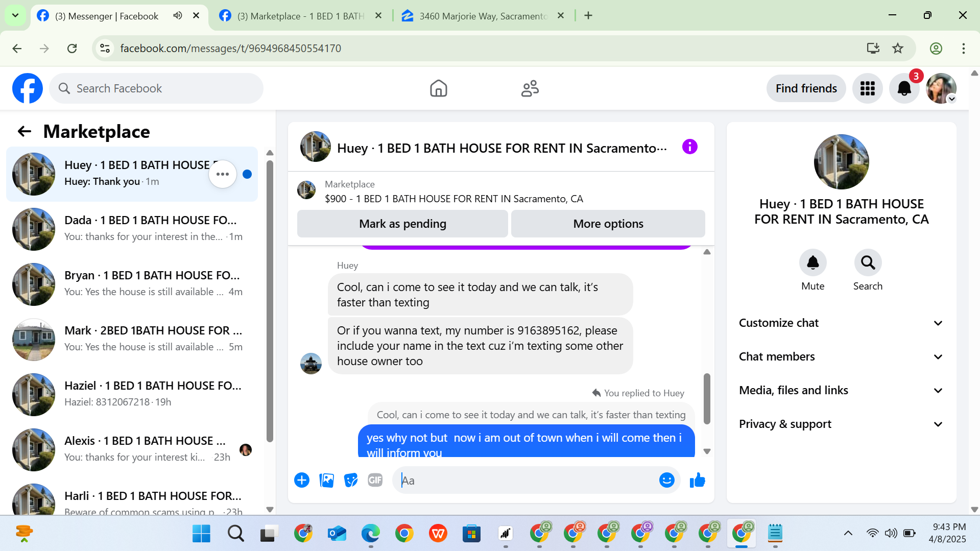The width and height of the screenshot is (980, 551).
Task: Click the Facebook logo icon
Action: 28,88
